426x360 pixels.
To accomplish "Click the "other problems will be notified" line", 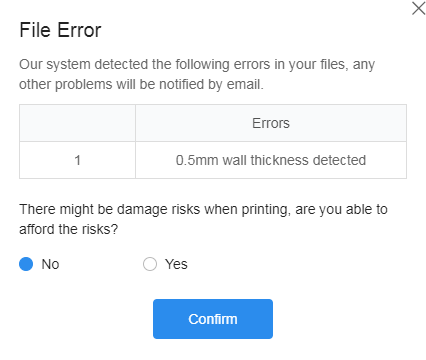I will click(x=141, y=84).
